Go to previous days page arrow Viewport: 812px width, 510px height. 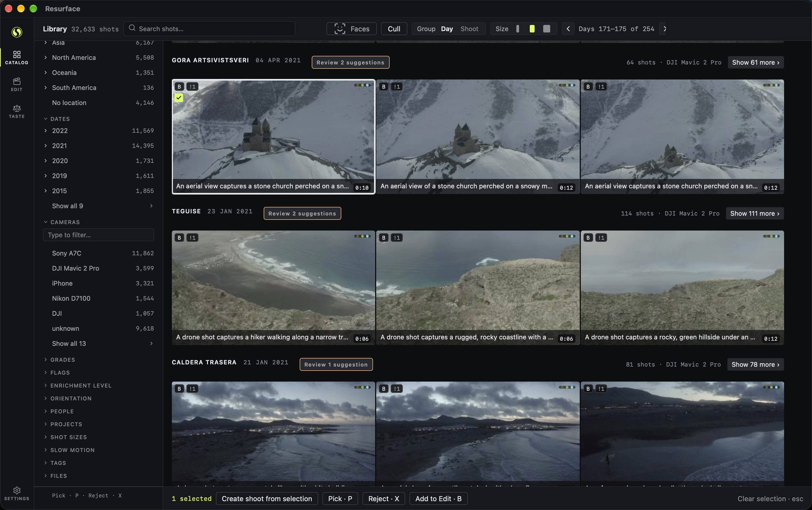click(x=568, y=29)
